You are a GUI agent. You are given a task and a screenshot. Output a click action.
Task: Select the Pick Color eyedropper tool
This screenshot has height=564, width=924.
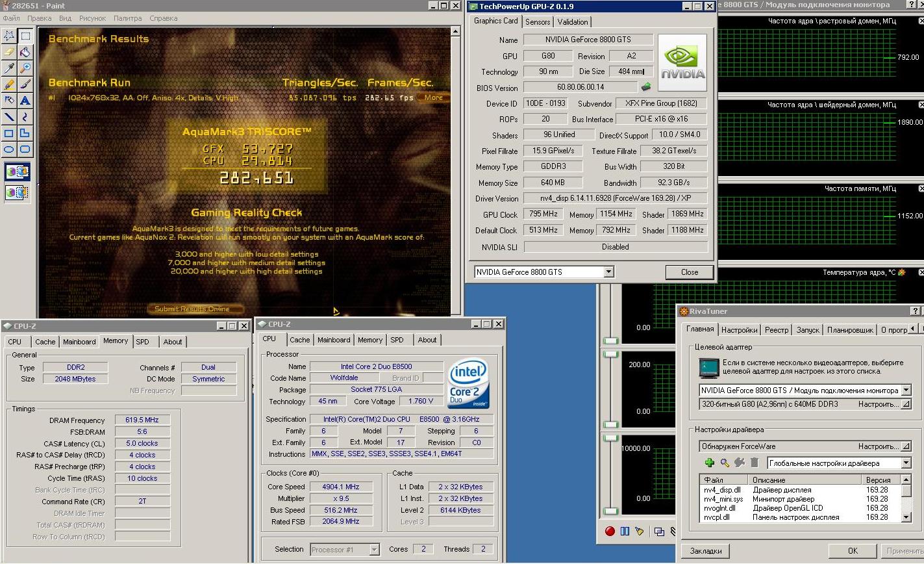click(9, 68)
